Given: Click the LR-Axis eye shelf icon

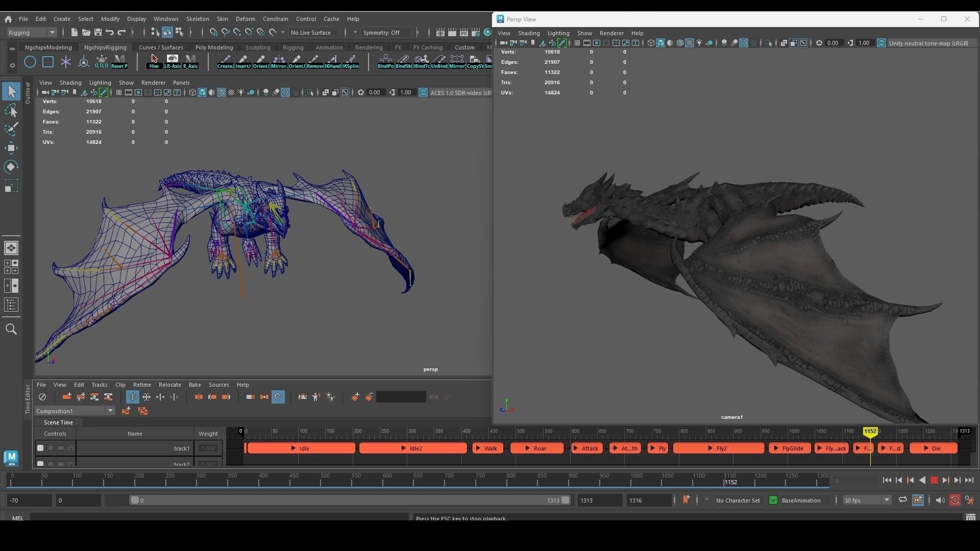Looking at the screenshot, I should tap(173, 62).
